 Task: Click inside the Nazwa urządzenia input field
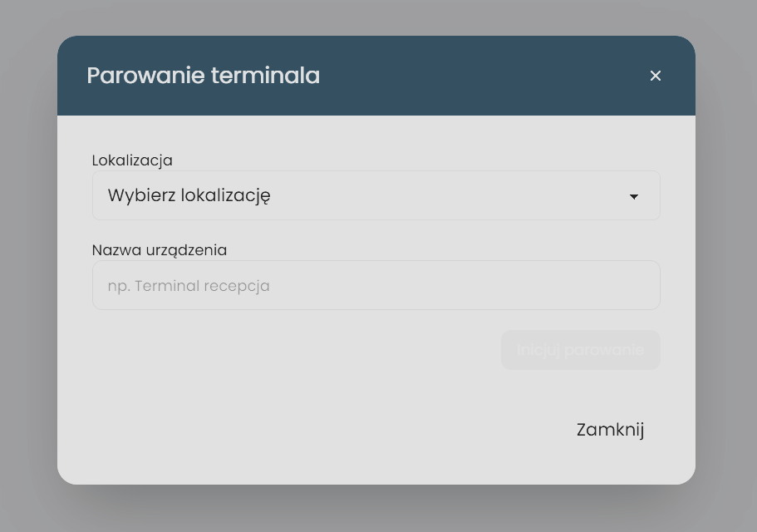[376, 285]
